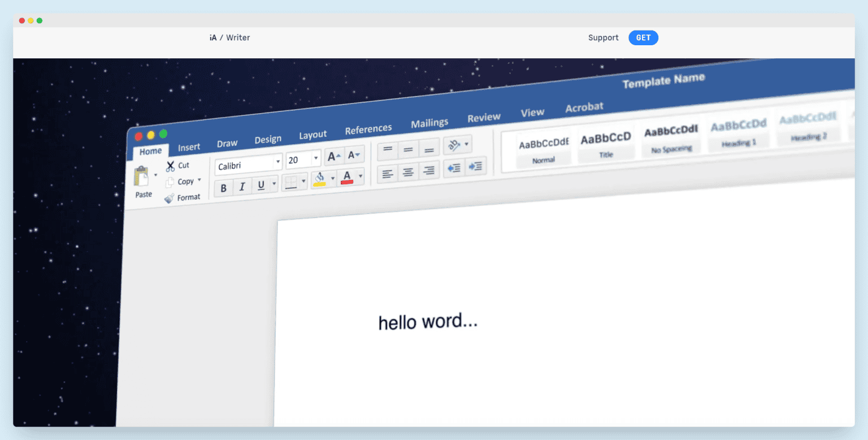Open the References ribbon tab
The height and width of the screenshot is (440, 868).
tap(368, 130)
